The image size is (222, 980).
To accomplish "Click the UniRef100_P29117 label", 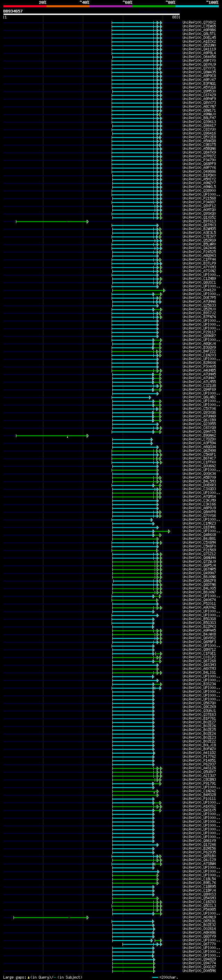I will click(x=199, y=332).
